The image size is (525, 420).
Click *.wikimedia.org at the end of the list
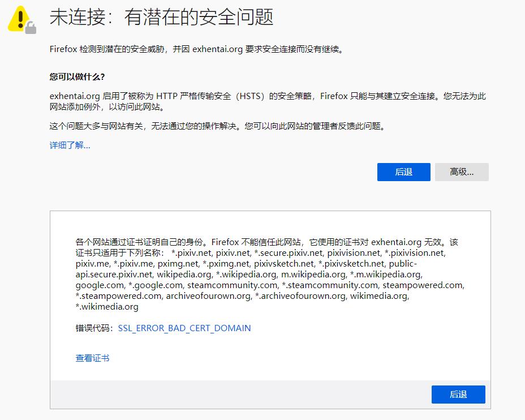107,307
